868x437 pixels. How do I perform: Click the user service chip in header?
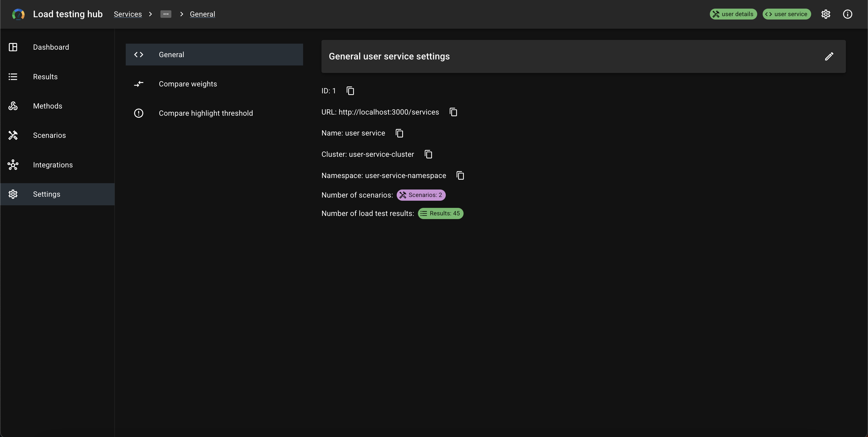click(x=786, y=14)
